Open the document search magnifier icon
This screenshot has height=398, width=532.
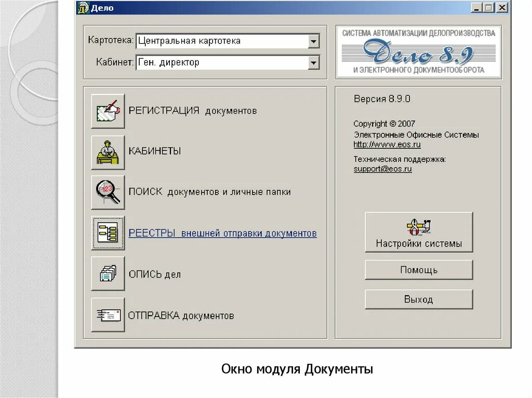tap(108, 192)
